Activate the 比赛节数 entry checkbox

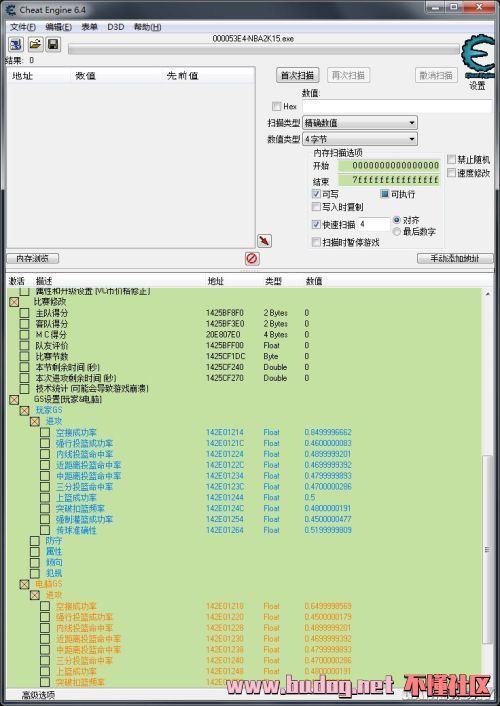pos(24,356)
